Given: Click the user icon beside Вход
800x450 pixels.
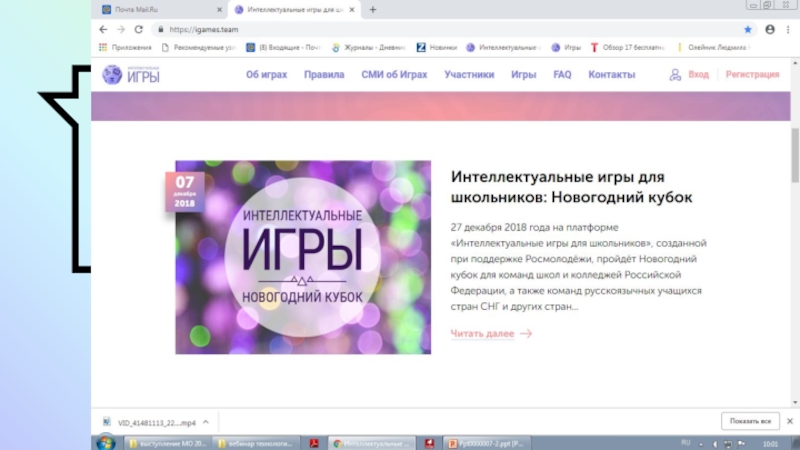Looking at the screenshot, I should tap(675, 75).
